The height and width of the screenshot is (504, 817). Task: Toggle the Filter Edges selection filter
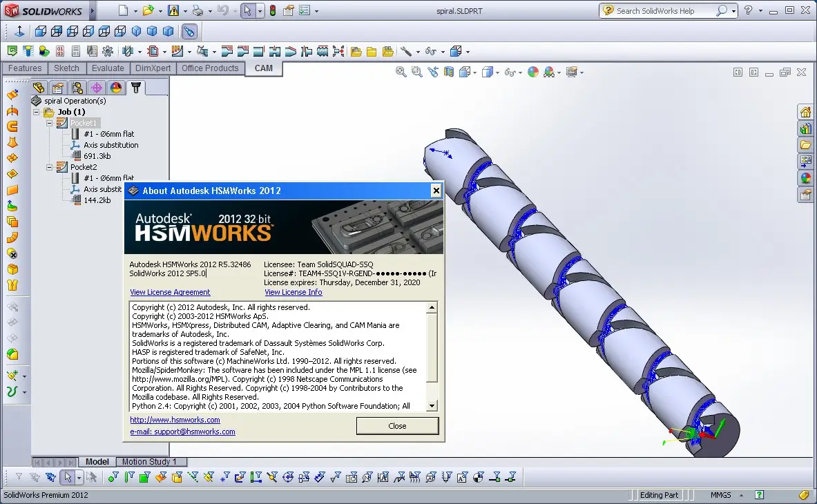pyautogui.click(x=128, y=476)
